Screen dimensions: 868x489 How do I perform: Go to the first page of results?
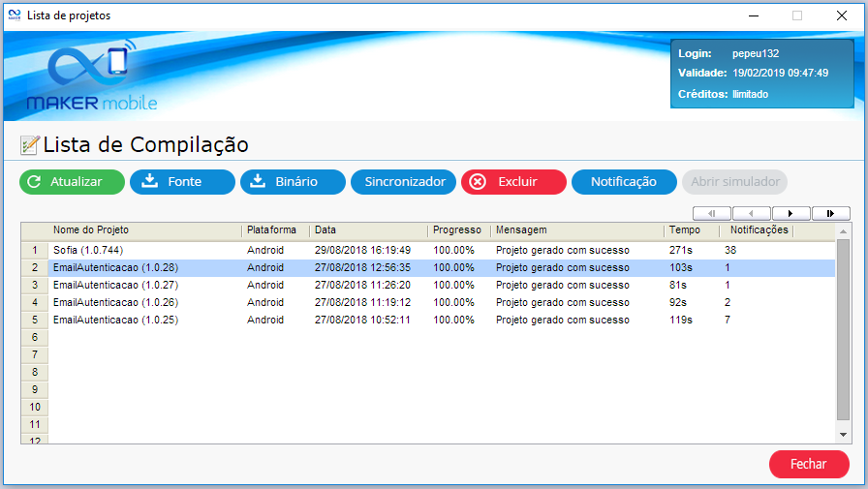(712, 213)
